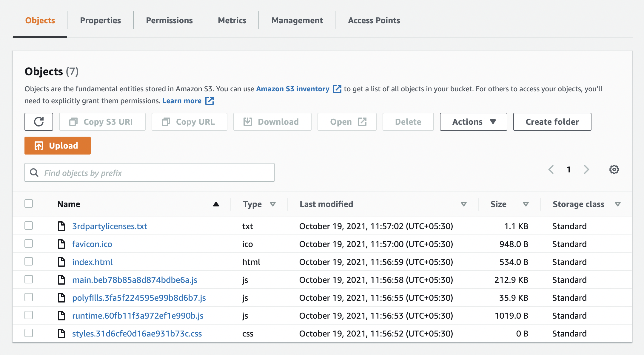Sort by Last modified column arrow

(463, 204)
